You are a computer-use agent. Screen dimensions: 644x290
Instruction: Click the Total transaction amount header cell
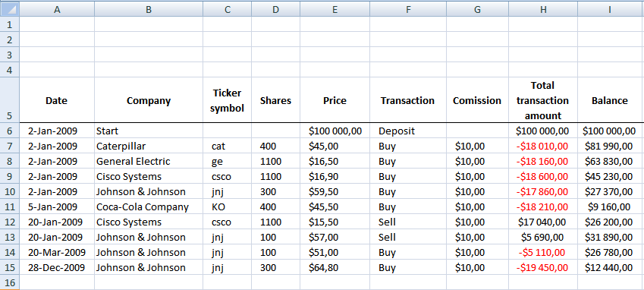[x=543, y=99]
